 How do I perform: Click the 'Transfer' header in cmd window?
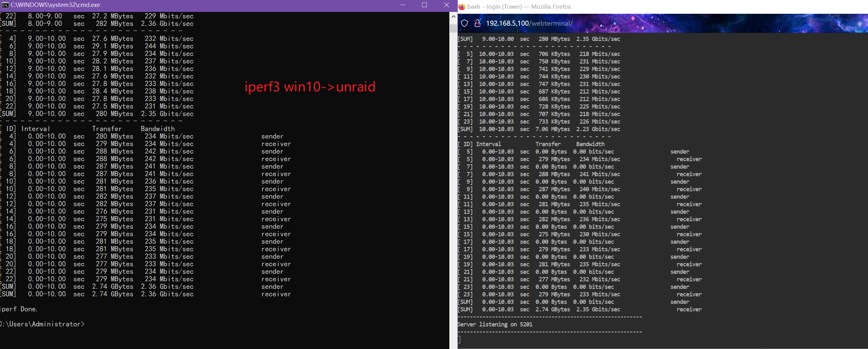coord(107,129)
